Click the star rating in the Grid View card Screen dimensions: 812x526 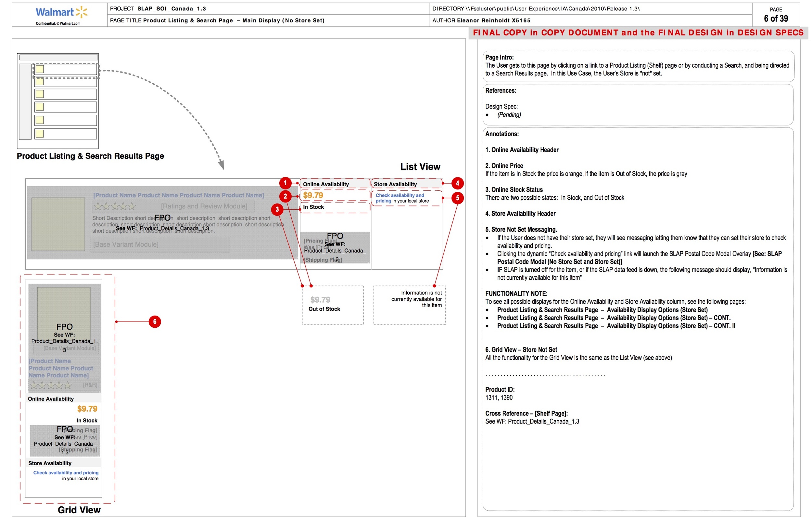(50, 386)
